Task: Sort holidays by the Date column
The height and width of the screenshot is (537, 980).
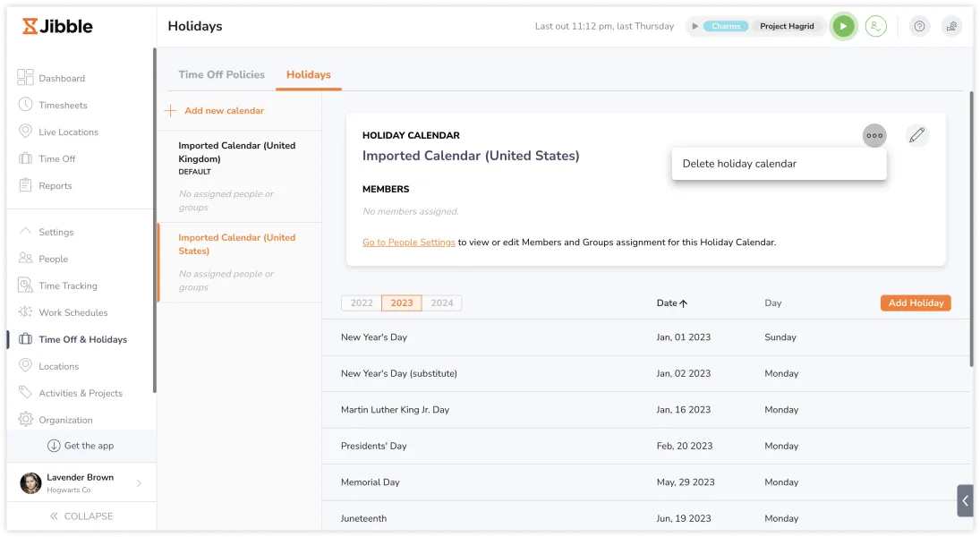Action: click(671, 303)
